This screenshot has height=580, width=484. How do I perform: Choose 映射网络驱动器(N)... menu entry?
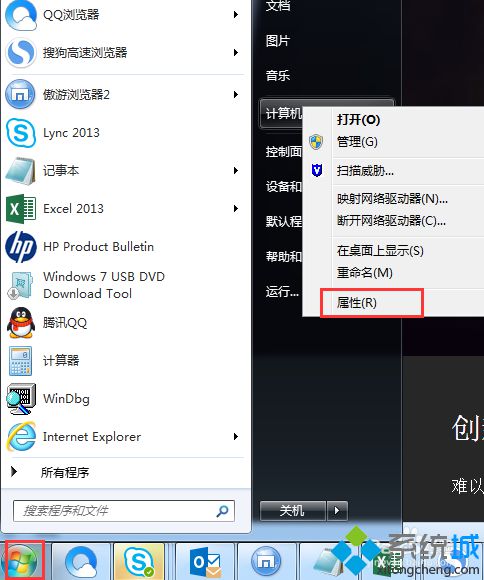tap(392, 199)
